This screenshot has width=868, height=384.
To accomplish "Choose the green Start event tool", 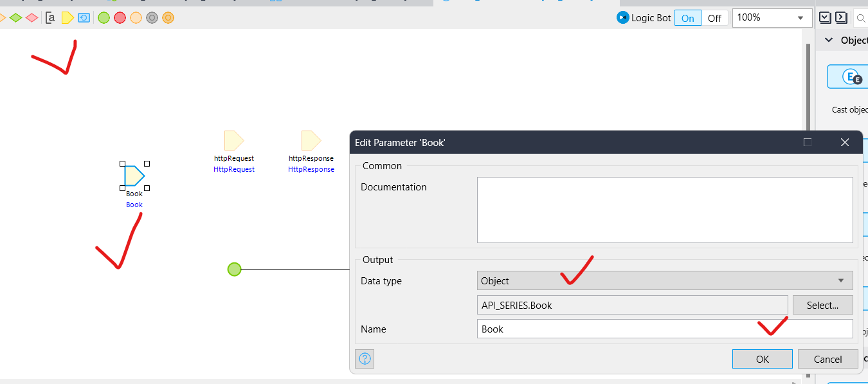I will [104, 18].
